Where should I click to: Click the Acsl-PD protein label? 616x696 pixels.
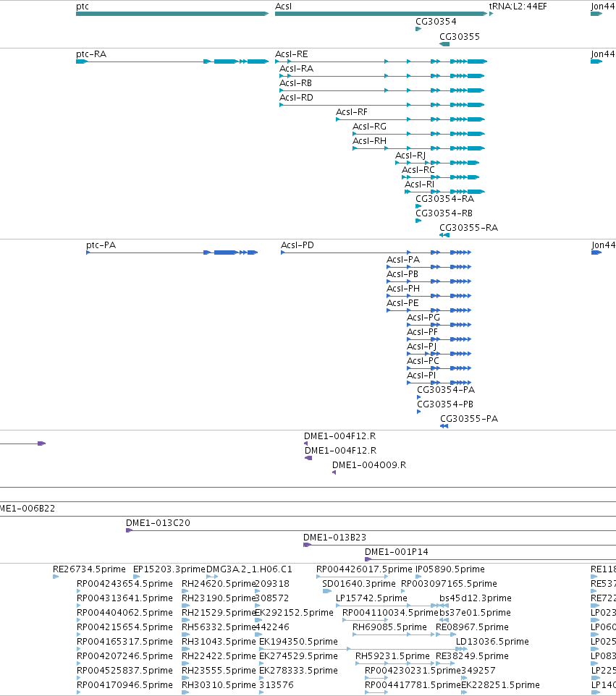tap(297, 245)
